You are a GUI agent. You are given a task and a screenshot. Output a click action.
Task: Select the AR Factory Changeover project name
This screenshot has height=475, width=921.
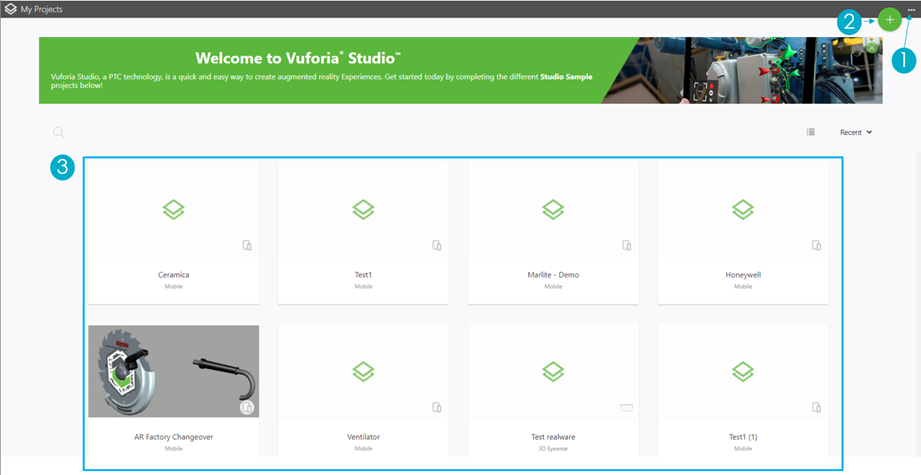pos(173,437)
